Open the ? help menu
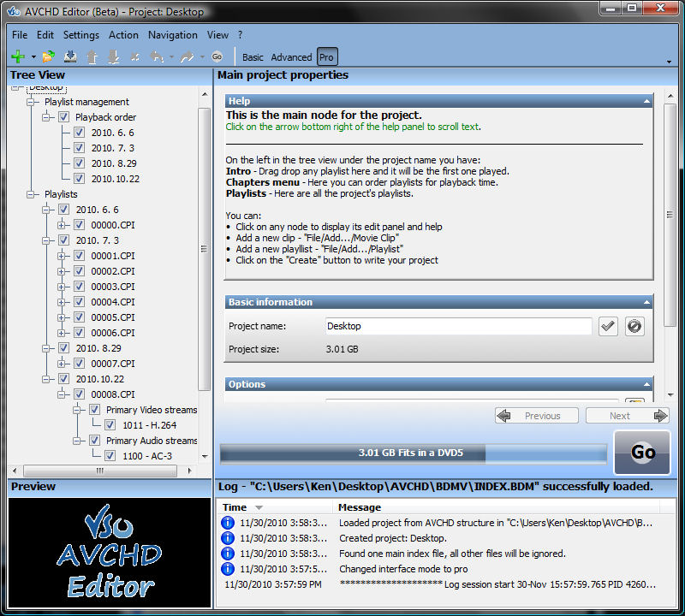 click(x=241, y=35)
